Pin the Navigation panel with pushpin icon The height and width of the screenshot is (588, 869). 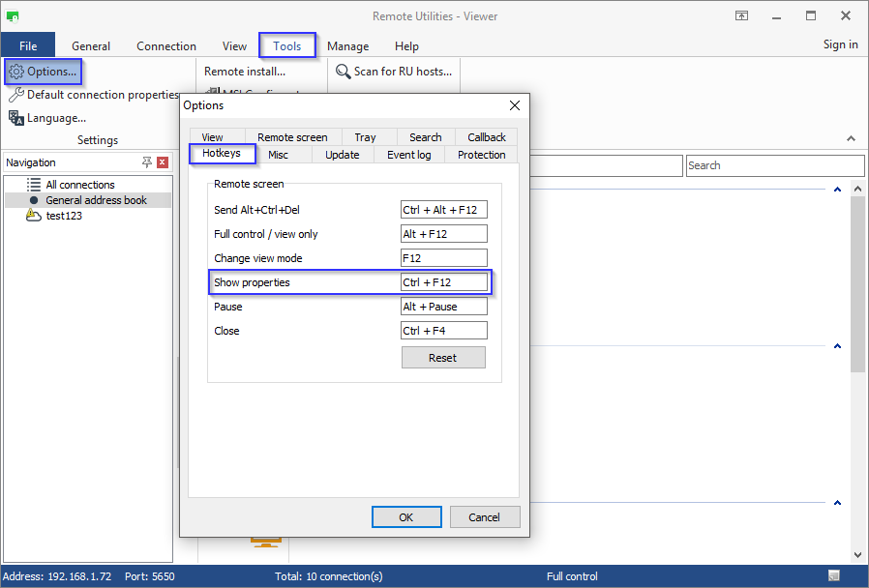point(147,162)
